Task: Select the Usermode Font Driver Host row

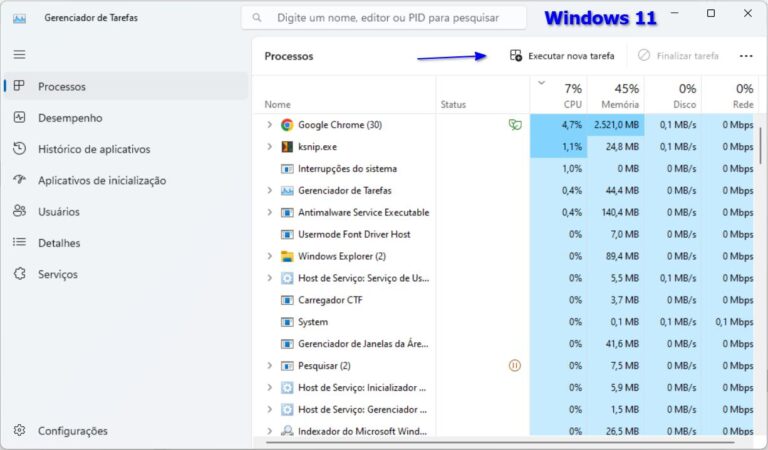Action: point(504,234)
